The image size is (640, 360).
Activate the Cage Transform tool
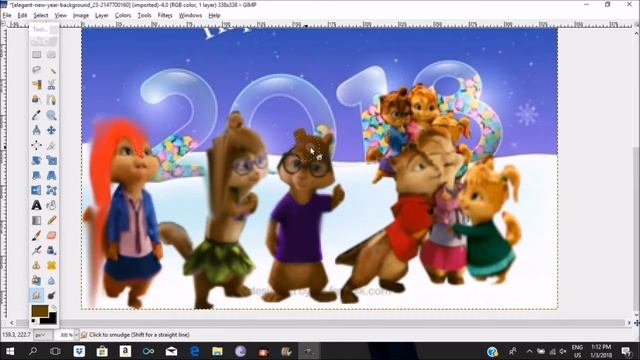coord(51,190)
